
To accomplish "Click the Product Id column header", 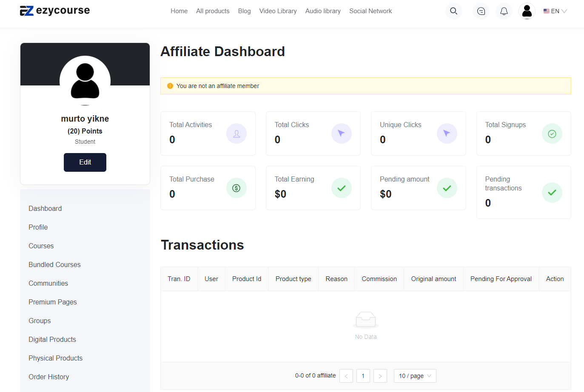I will click(247, 279).
